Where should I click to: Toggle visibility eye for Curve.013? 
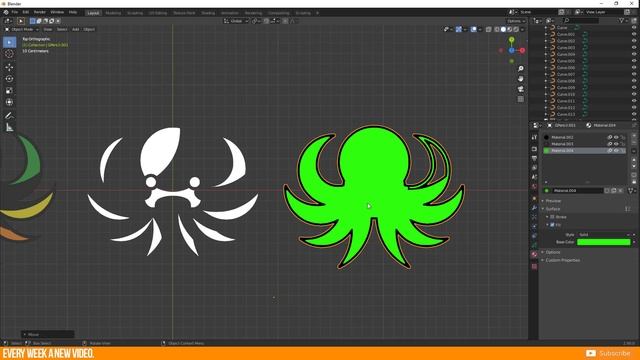[634, 114]
